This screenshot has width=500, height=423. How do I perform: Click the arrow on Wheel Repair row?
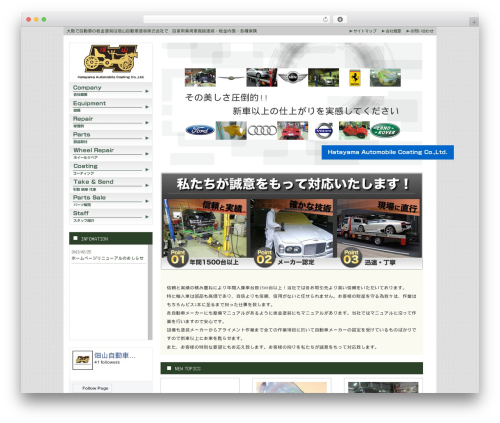pos(147,154)
